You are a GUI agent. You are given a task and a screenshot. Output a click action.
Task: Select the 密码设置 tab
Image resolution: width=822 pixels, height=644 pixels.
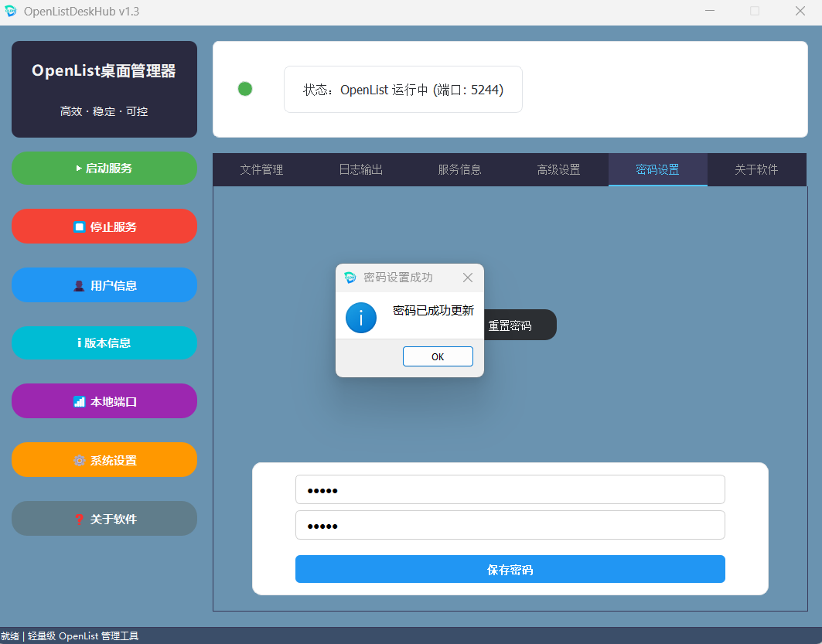[657, 169]
